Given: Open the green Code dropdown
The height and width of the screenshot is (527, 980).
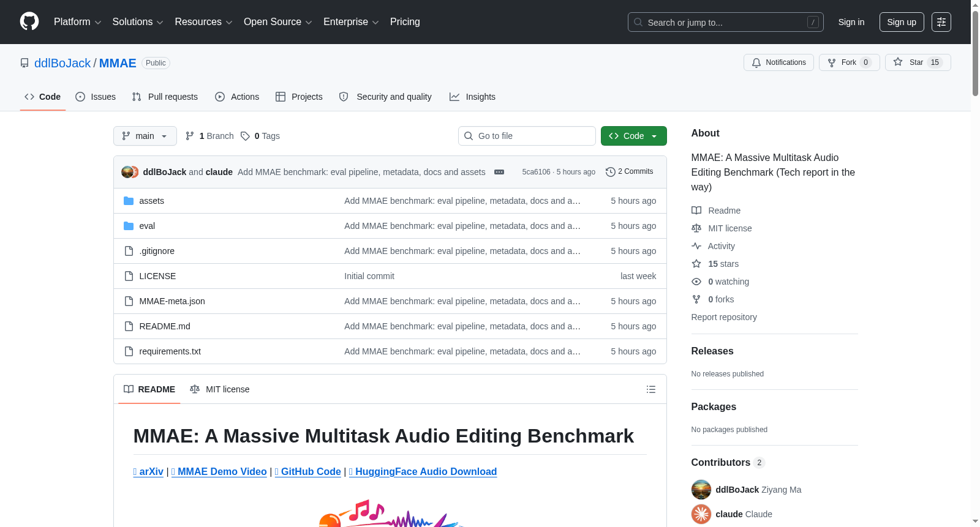Looking at the screenshot, I should [634, 136].
